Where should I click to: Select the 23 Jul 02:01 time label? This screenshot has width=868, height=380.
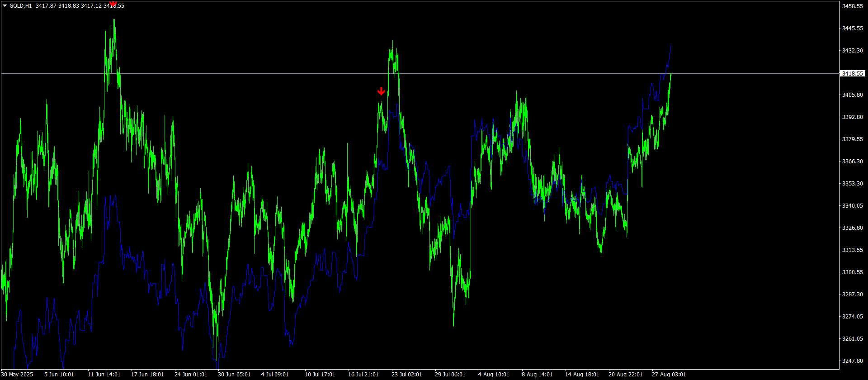coord(407,375)
